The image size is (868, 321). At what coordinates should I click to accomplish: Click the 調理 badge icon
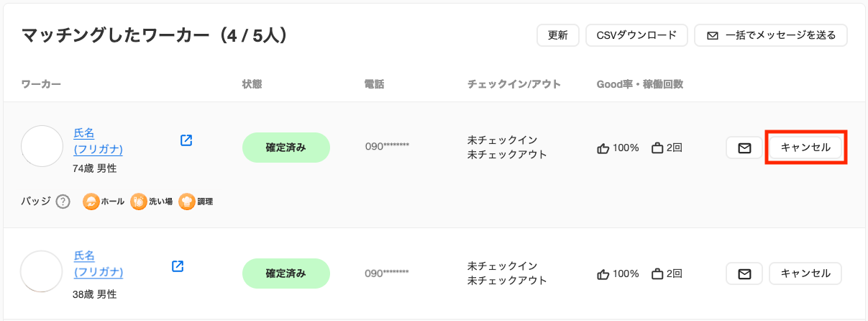(x=186, y=202)
